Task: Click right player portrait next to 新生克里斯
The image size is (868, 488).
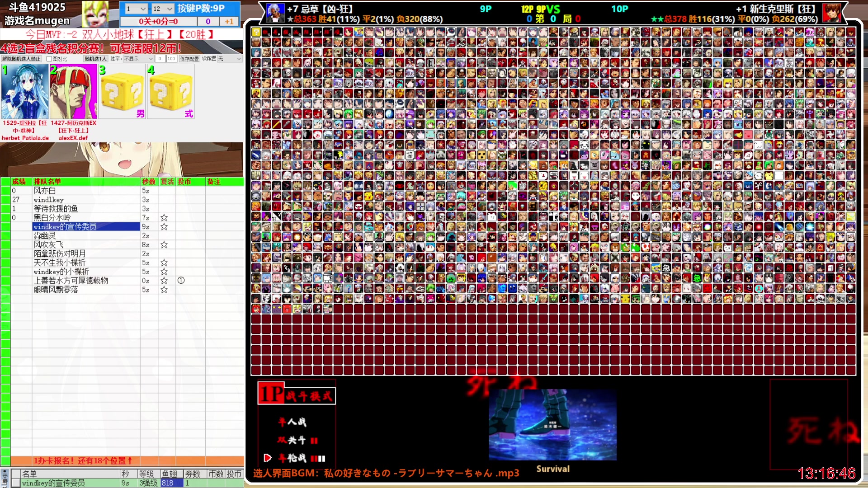Action: point(831,13)
